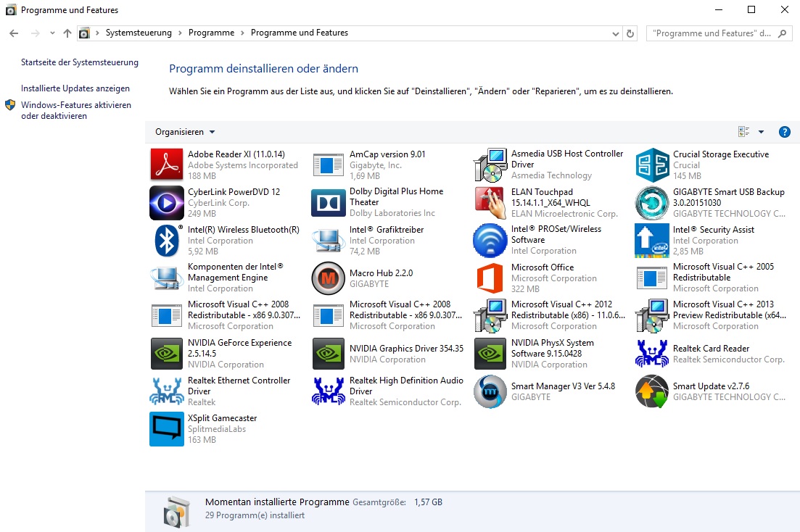This screenshot has height=532, width=800.
Task: Select the XSplit Gamecaster name
Action: [223, 418]
